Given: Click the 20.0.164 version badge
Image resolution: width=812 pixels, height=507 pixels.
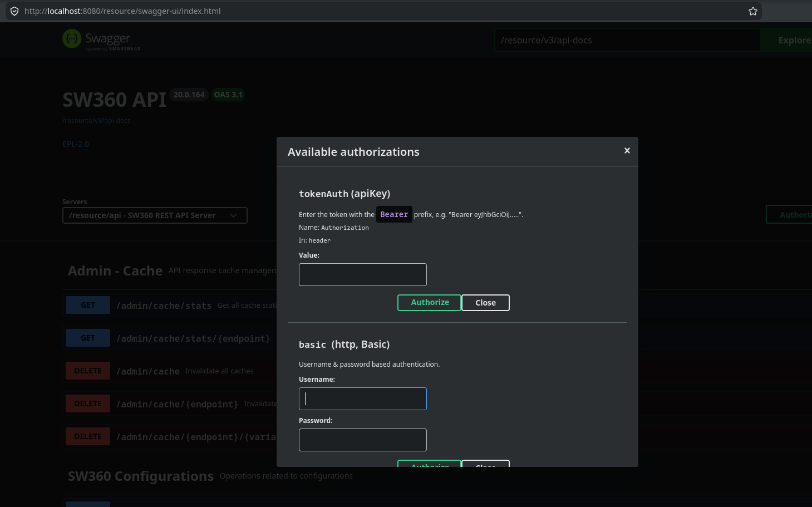Looking at the screenshot, I should point(189,95).
